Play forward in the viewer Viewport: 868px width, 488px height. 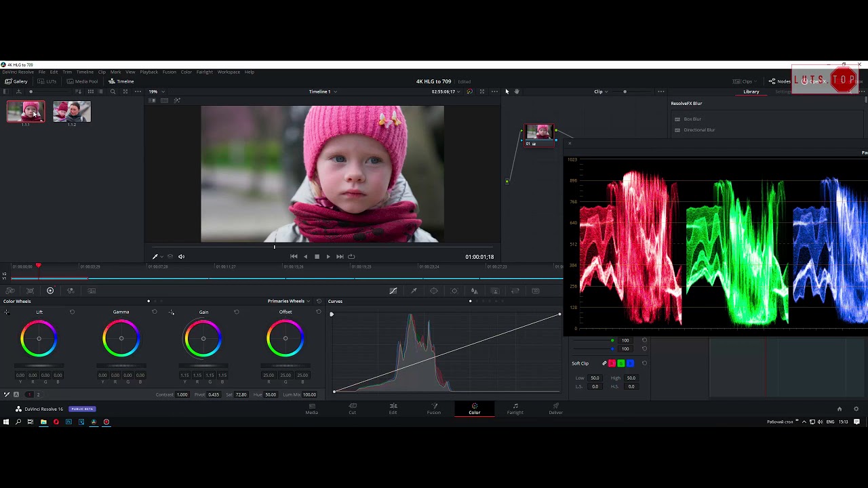point(328,257)
